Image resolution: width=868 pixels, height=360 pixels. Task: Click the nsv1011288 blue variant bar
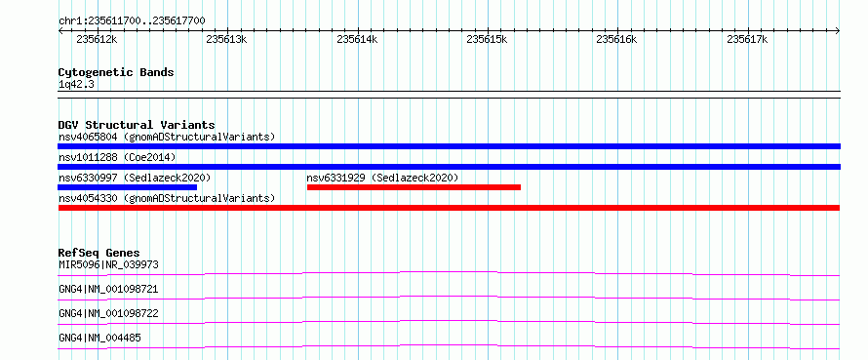(449, 167)
